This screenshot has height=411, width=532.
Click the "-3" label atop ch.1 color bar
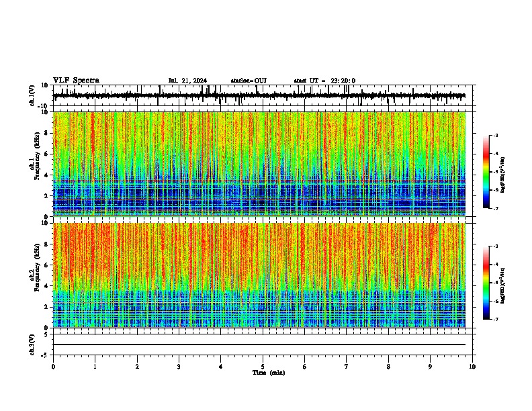495,136
